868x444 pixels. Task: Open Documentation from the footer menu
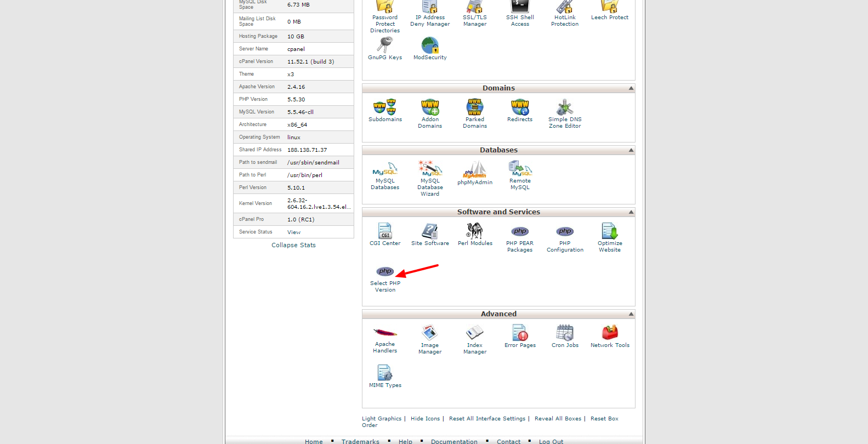pyautogui.click(x=454, y=441)
